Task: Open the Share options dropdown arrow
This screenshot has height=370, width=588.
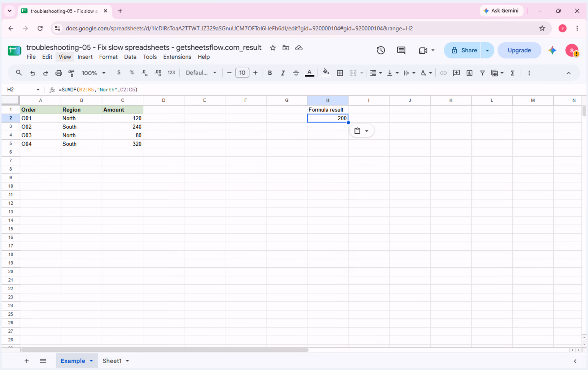Action: pos(487,50)
